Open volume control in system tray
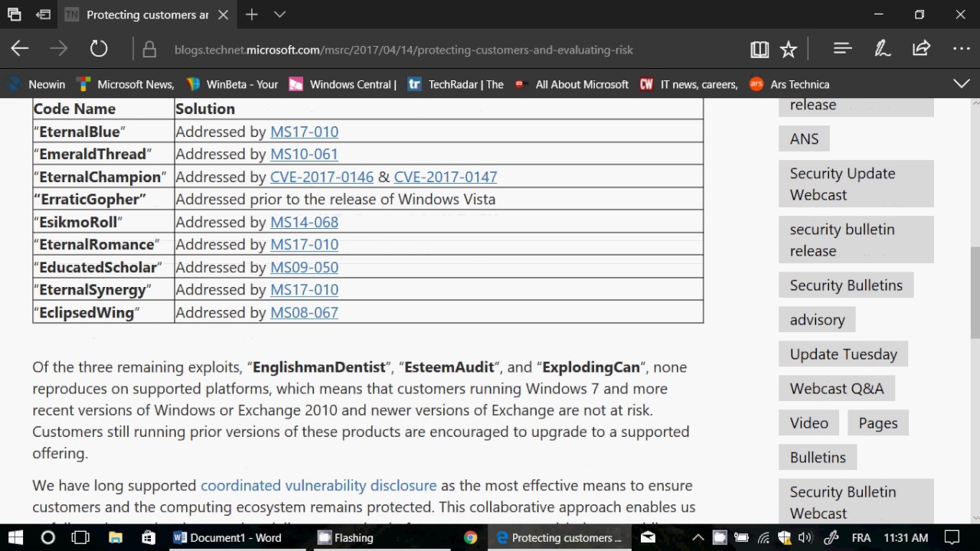This screenshot has height=551, width=980. pos(804,537)
